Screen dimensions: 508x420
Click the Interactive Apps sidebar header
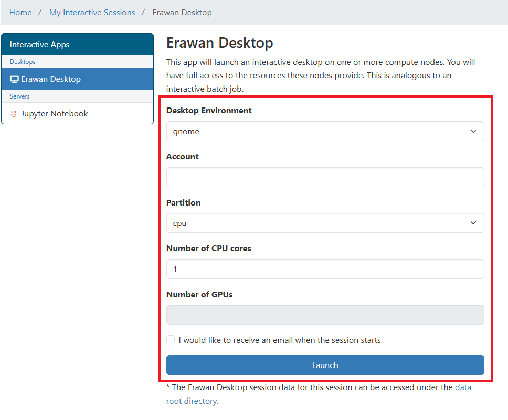[x=40, y=45]
